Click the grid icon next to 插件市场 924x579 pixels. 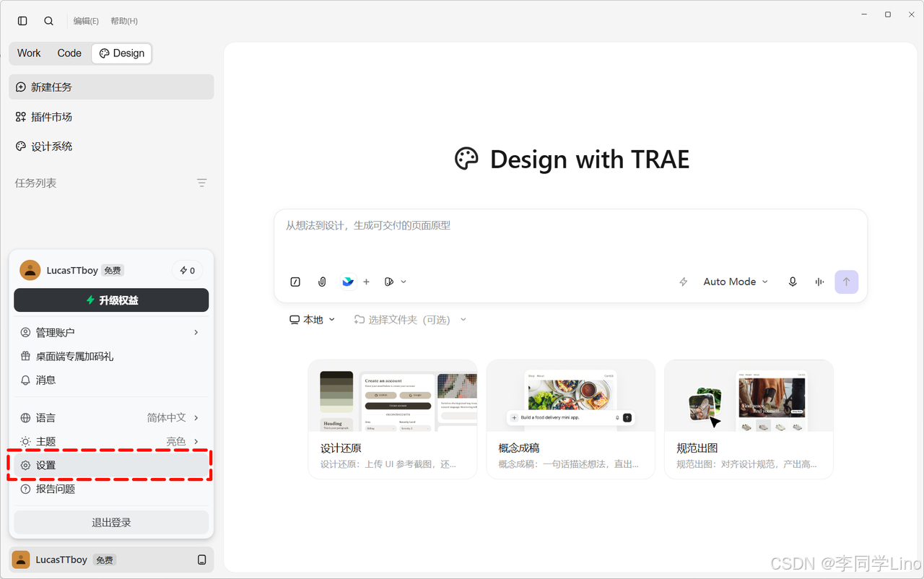[20, 116]
